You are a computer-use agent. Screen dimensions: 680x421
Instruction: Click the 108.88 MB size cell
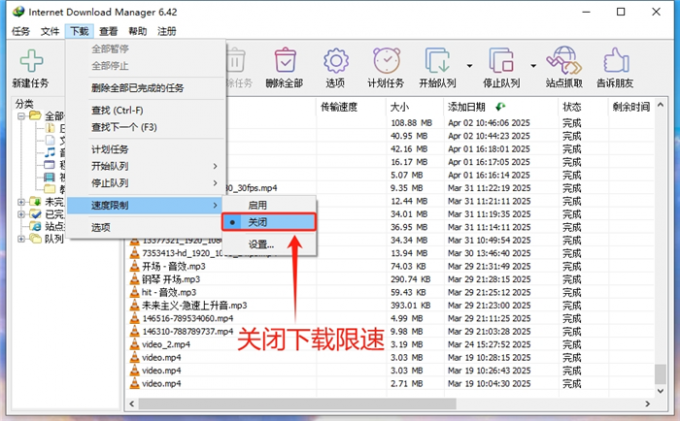[412, 123]
